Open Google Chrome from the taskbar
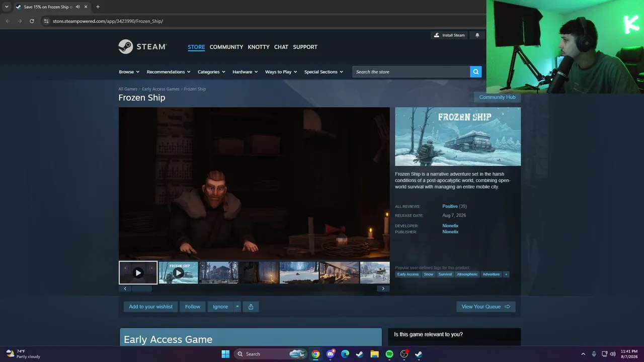 point(315,354)
